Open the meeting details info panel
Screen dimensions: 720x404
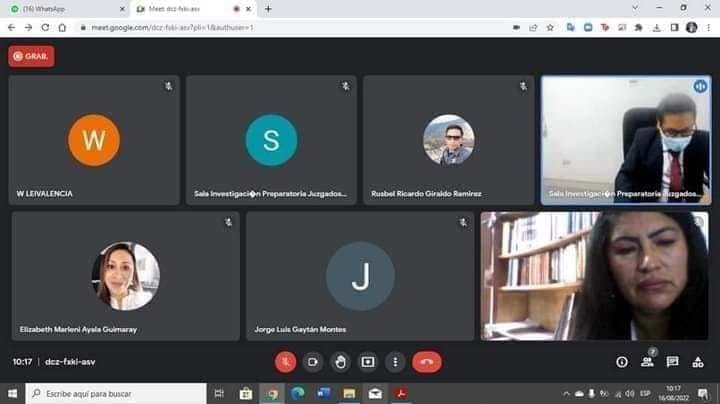(x=622, y=362)
